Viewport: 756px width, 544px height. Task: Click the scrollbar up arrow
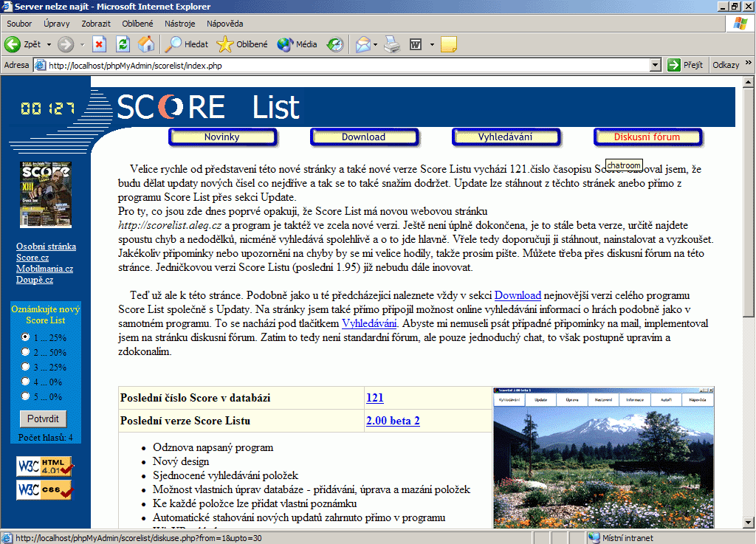pos(749,83)
